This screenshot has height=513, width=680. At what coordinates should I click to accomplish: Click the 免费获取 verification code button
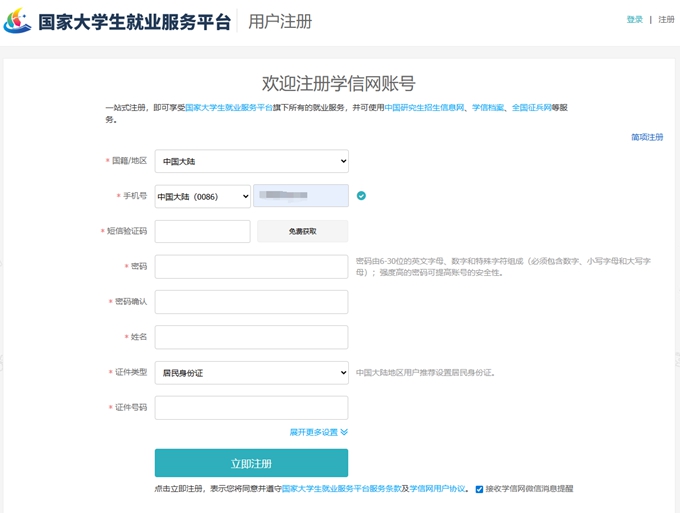(302, 232)
